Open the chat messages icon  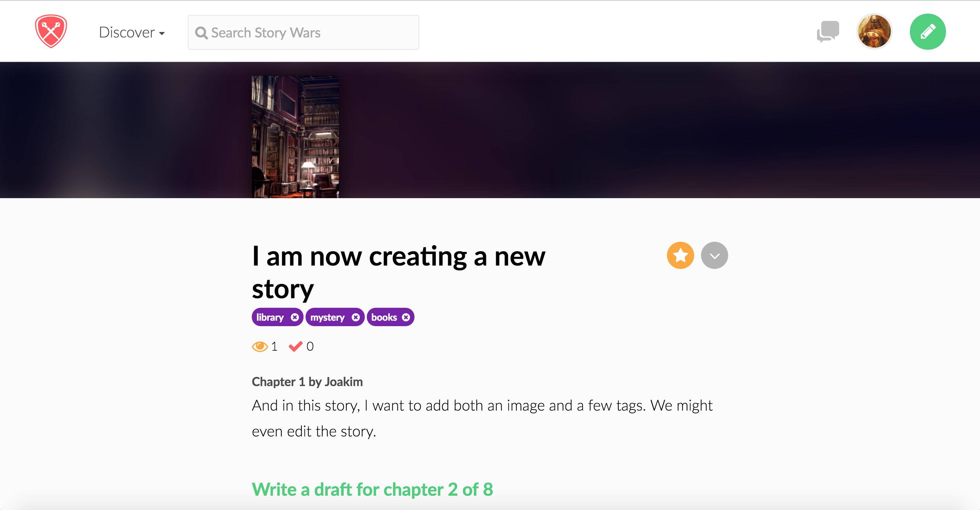point(828,32)
